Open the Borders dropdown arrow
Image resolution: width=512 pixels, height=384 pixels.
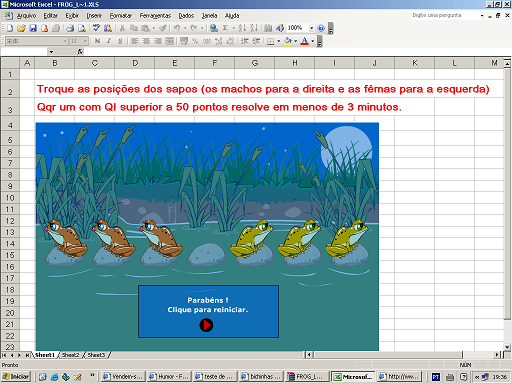[x=279, y=41]
